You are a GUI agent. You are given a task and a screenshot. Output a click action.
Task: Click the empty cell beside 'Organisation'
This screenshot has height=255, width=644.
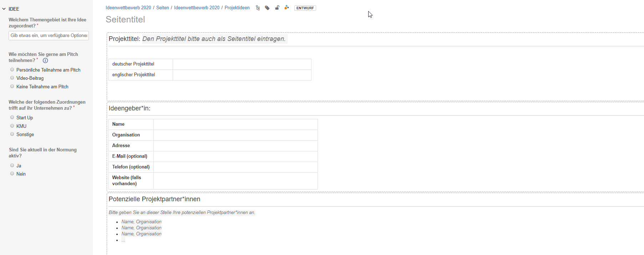(235, 135)
